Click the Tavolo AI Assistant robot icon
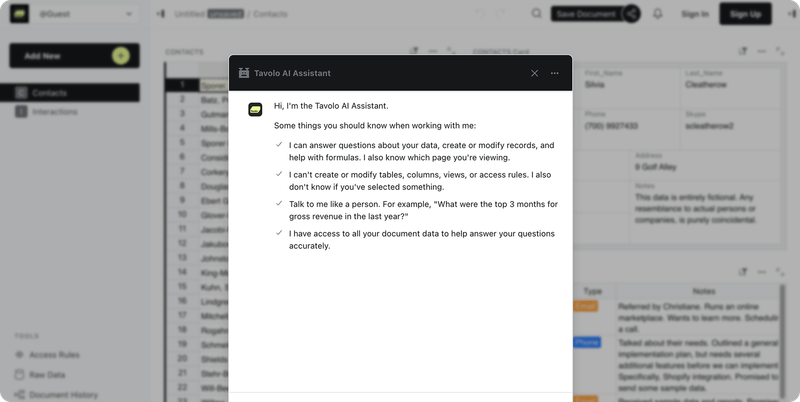The height and width of the screenshot is (402, 800). point(244,73)
